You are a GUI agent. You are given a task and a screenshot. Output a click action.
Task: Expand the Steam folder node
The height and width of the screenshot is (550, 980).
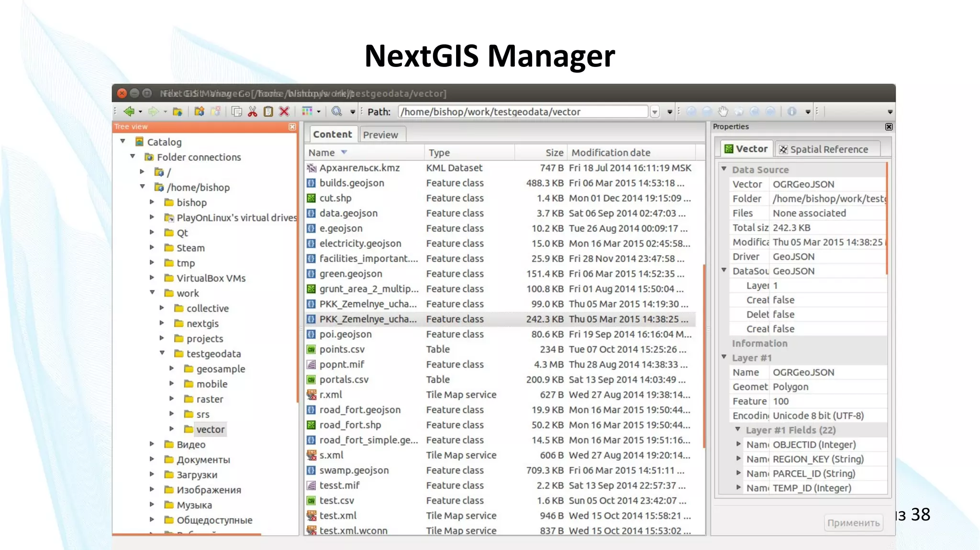[152, 247]
